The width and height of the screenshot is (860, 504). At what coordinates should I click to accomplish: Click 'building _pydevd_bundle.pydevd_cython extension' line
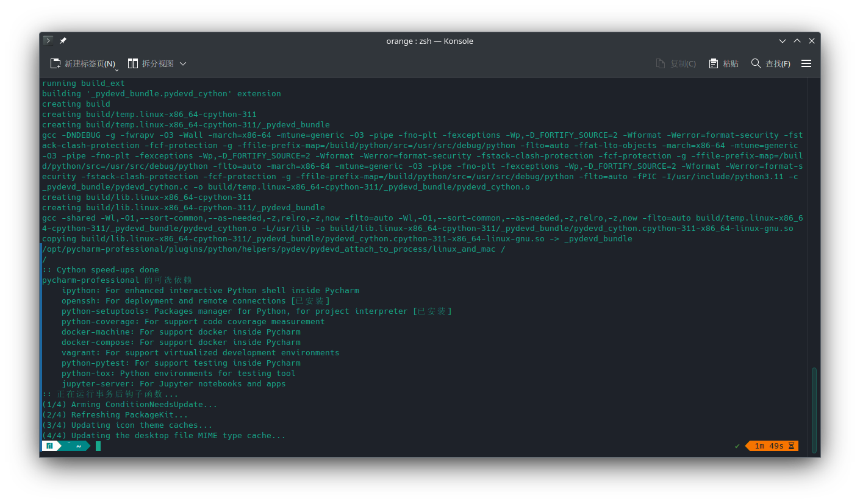[162, 94]
